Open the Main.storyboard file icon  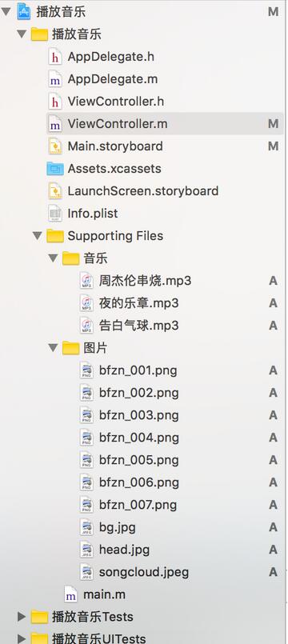pos(54,146)
